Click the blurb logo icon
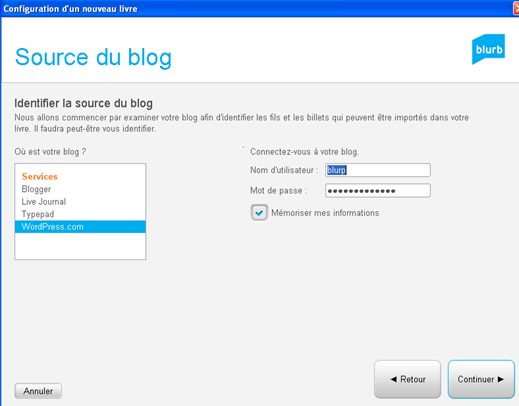The width and height of the screenshot is (519, 406). 488,49
